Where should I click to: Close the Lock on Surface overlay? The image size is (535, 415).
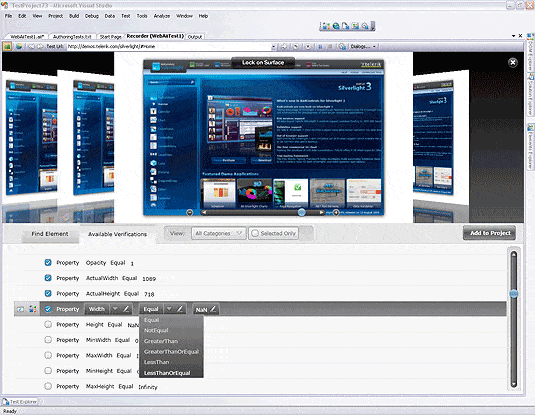tap(512, 62)
